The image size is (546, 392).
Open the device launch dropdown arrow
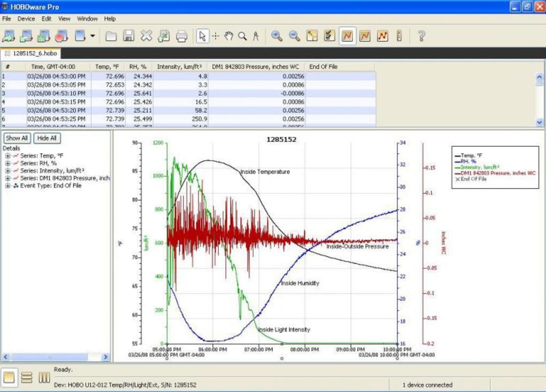[x=93, y=36]
